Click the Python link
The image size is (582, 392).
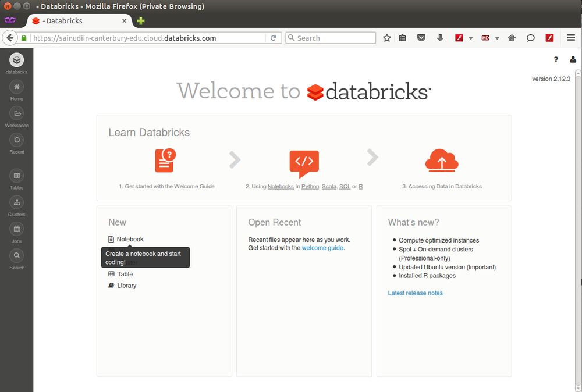click(x=310, y=187)
